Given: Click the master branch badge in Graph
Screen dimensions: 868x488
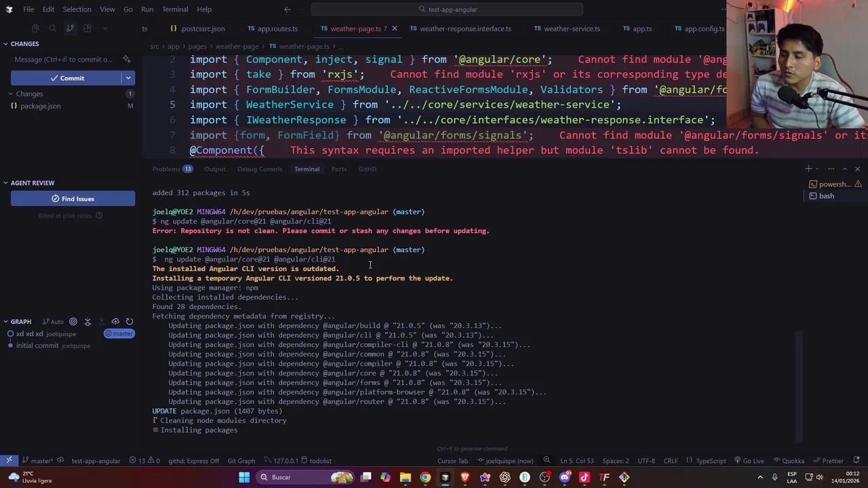Looking at the screenshot, I should [119, 333].
